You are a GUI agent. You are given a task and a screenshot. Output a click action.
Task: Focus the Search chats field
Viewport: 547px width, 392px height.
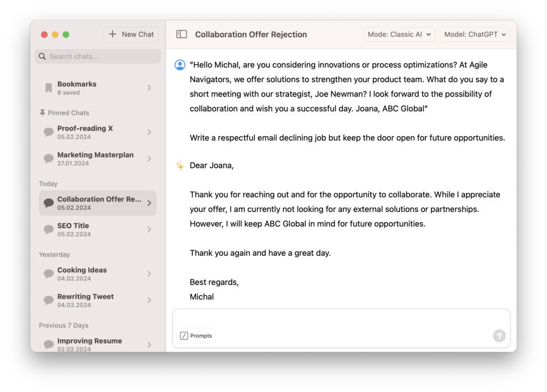tap(98, 57)
